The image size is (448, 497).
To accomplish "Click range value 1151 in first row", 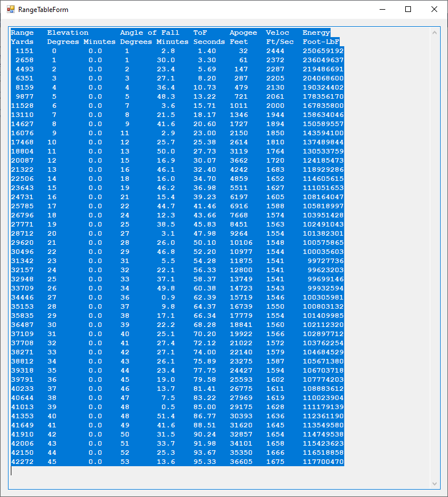I will pos(25,51).
